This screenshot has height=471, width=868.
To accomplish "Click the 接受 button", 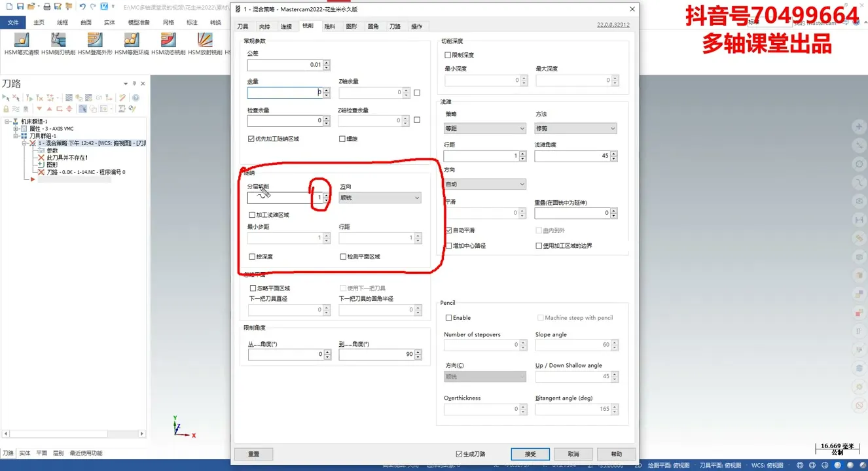I will 530,454.
